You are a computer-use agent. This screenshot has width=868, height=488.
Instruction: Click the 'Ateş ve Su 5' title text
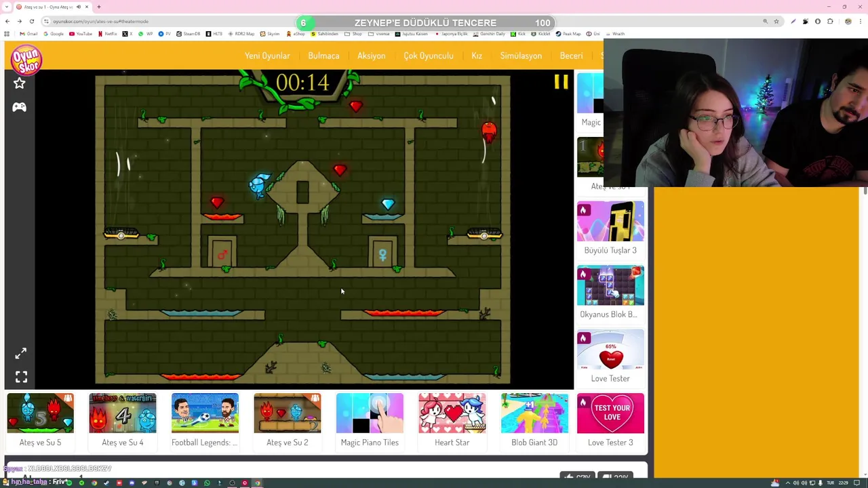40,443
